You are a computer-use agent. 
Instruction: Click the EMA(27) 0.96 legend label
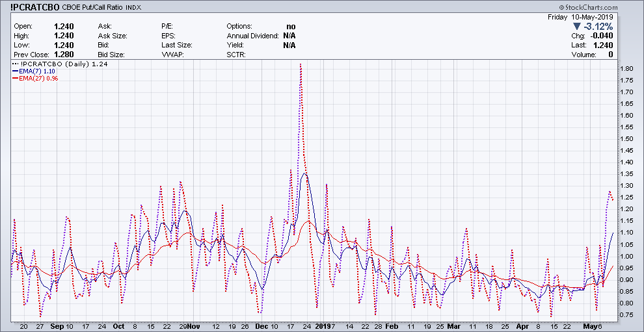coord(38,79)
